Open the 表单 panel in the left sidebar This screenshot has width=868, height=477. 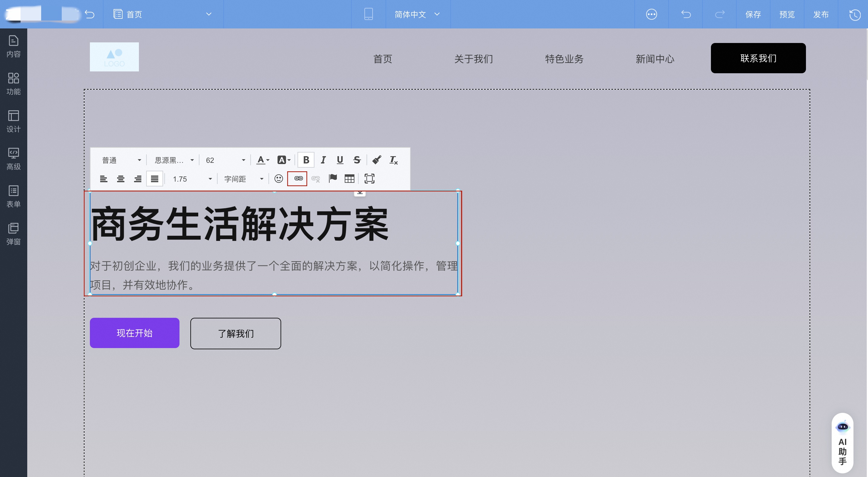[x=14, y=196]
